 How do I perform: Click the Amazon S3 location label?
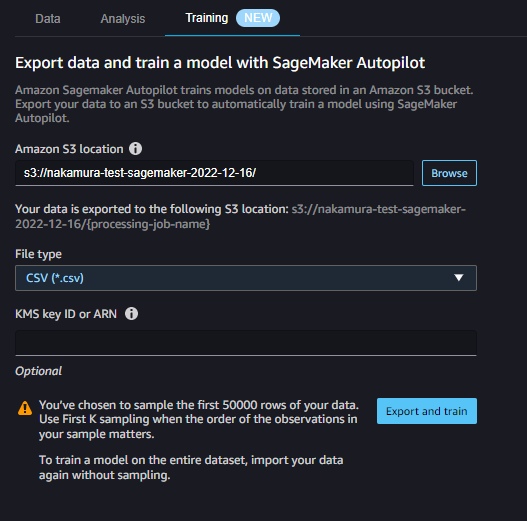(69, 149)
